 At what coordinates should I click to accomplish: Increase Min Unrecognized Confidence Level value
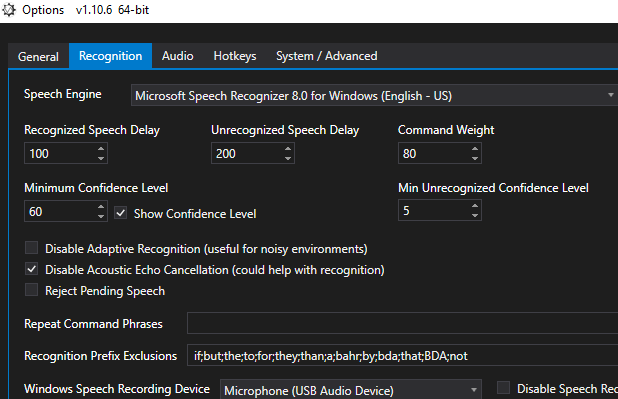[475, 206]
